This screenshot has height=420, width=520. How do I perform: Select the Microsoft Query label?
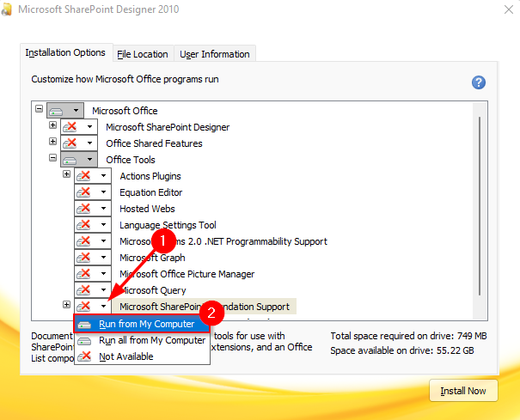click(153, 290)
